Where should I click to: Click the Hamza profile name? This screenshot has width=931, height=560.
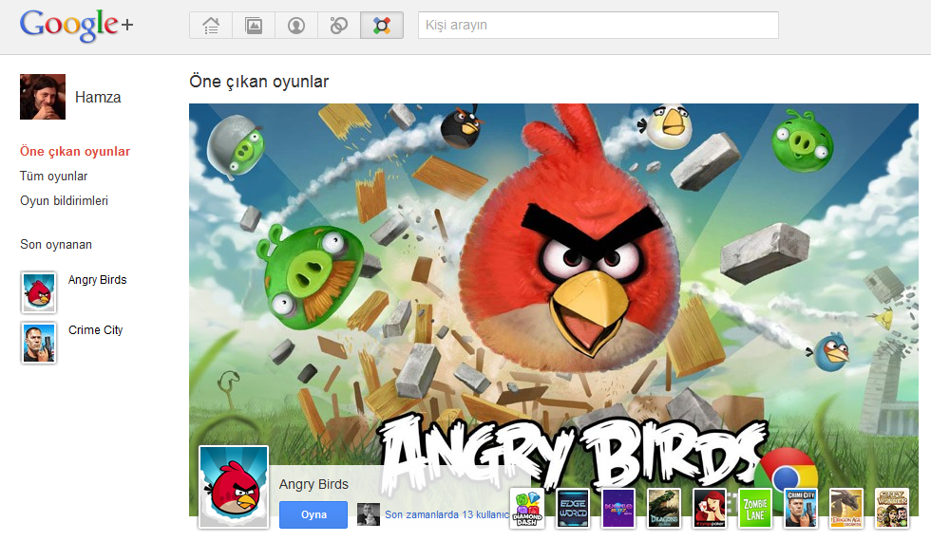point(98,97)
